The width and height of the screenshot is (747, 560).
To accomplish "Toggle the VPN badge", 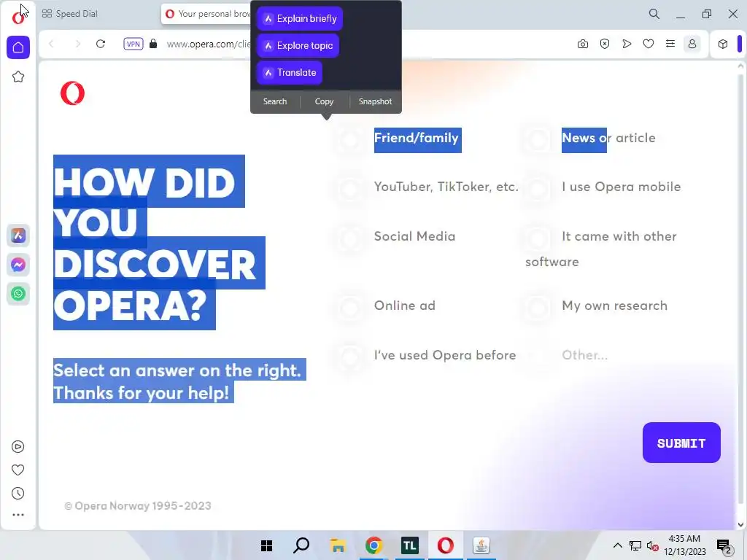I will (x=133, y=44).
